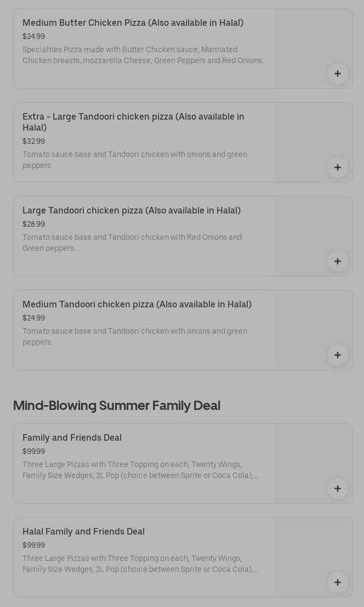Click the Butter Chicken sauce description text

(x=143, y=55)
